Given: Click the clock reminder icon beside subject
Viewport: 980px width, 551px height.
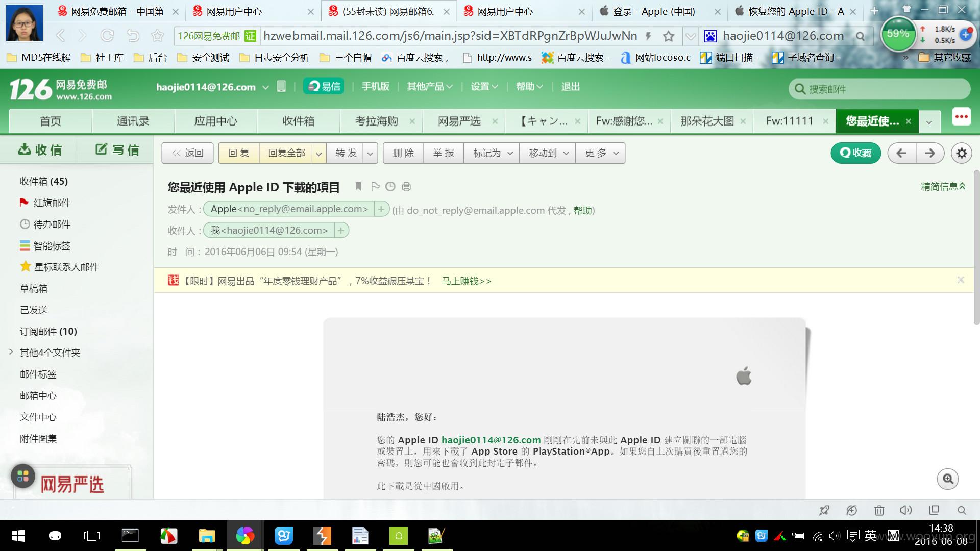Looking at the screenshot, I should pos(390,187).
